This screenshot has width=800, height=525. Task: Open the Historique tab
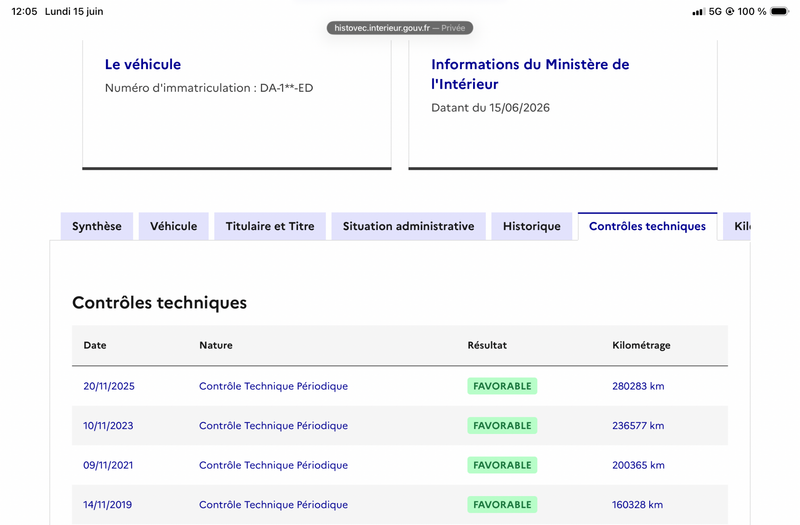point(532,226)
